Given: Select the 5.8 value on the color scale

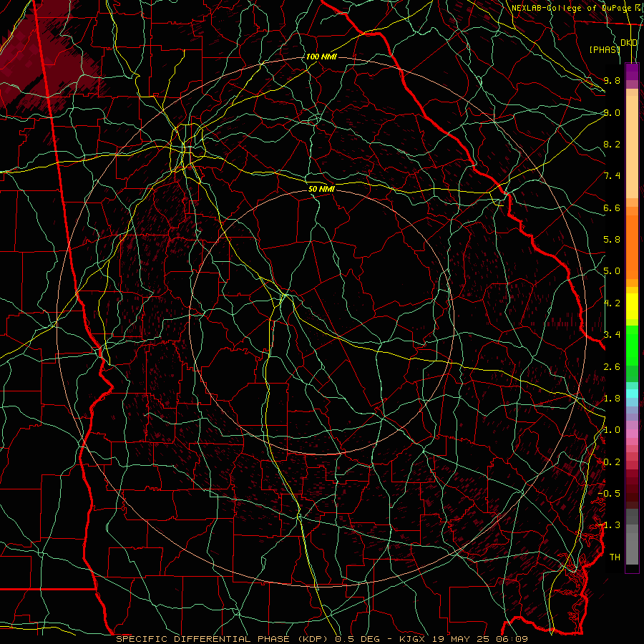Looking at the screenshot, I should [612, 240].
